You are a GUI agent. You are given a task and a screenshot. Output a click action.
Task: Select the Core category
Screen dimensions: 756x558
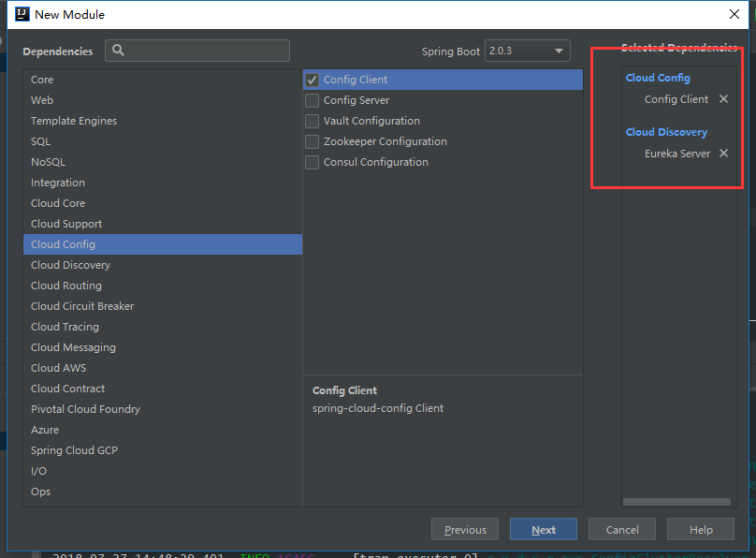tap(163, 80)
